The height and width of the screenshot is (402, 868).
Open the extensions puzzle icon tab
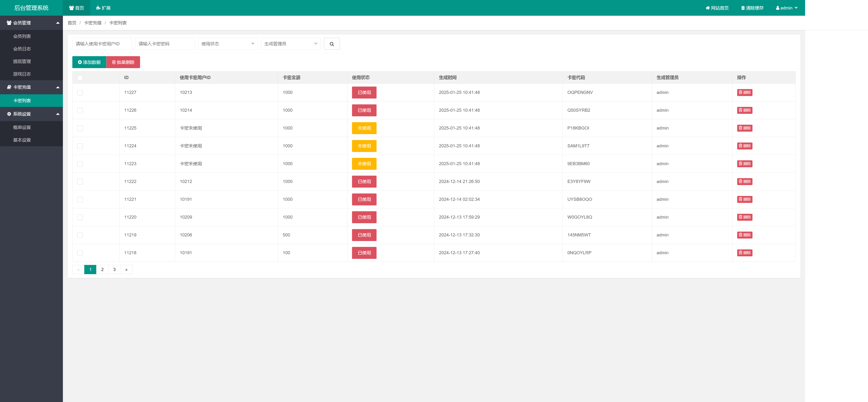[103, 8]
